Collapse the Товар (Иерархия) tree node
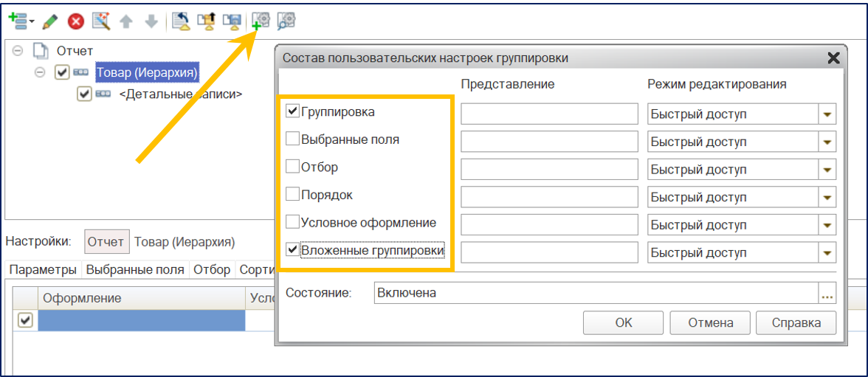The height and width of the screenshot is (377, 868). (40, 72)
